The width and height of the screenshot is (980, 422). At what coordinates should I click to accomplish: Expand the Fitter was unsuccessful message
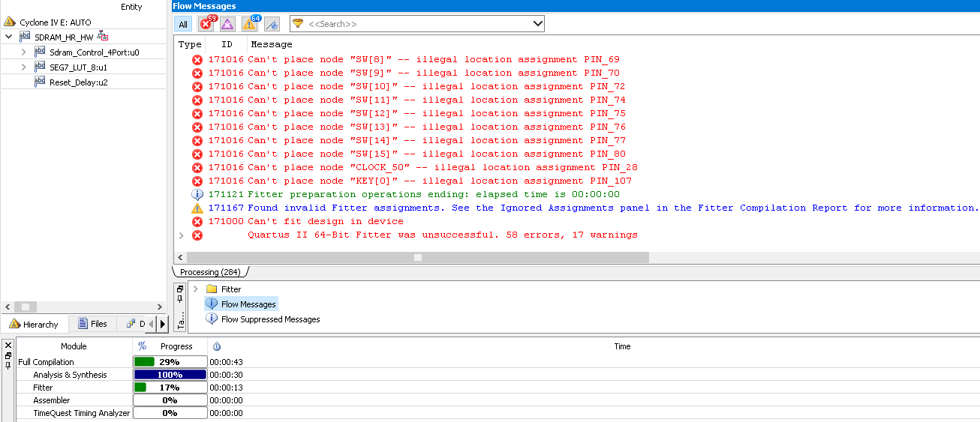[181, 235]
